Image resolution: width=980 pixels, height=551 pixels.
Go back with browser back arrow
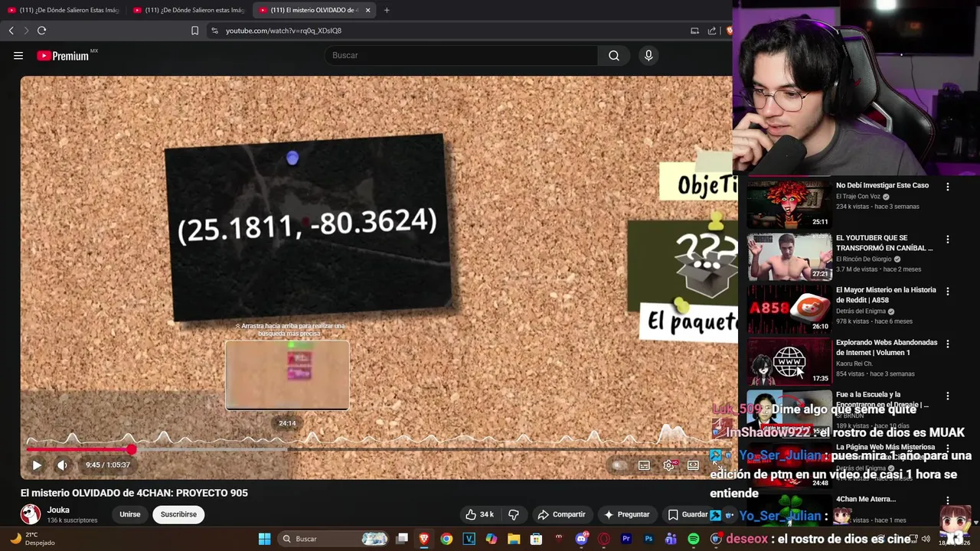click(x=11, y=31)
